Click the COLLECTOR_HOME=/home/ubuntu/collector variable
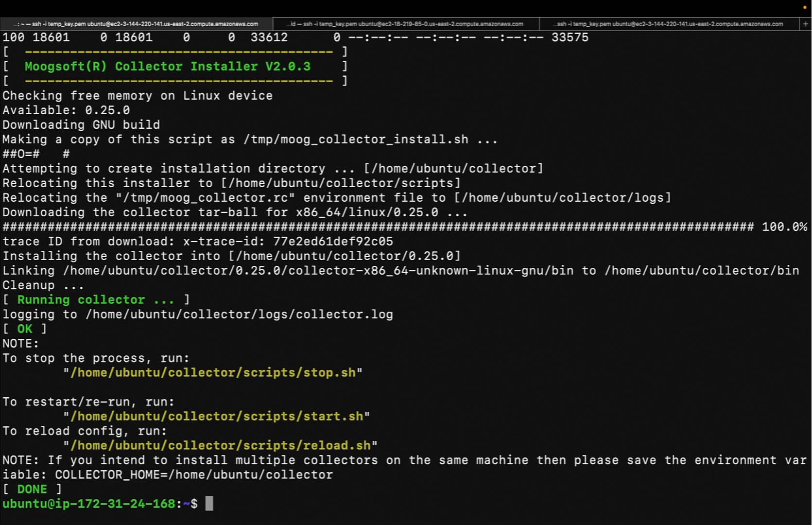 point(194,475)
